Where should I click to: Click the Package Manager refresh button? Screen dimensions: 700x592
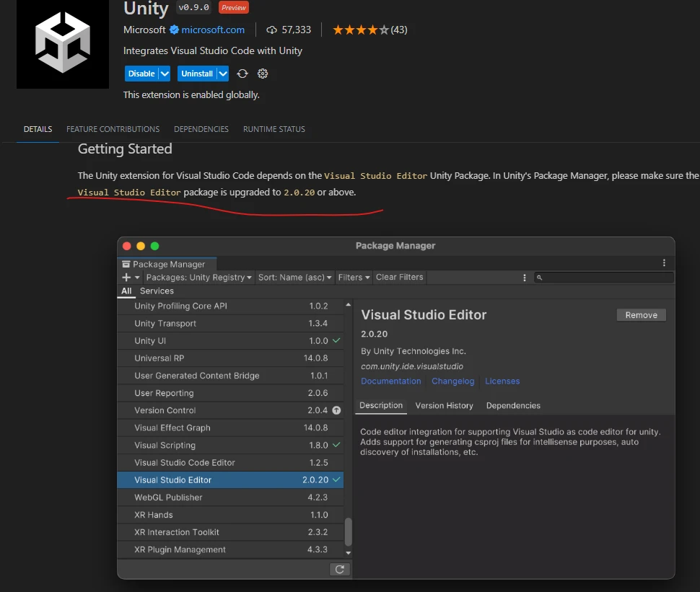coord(339,569)
